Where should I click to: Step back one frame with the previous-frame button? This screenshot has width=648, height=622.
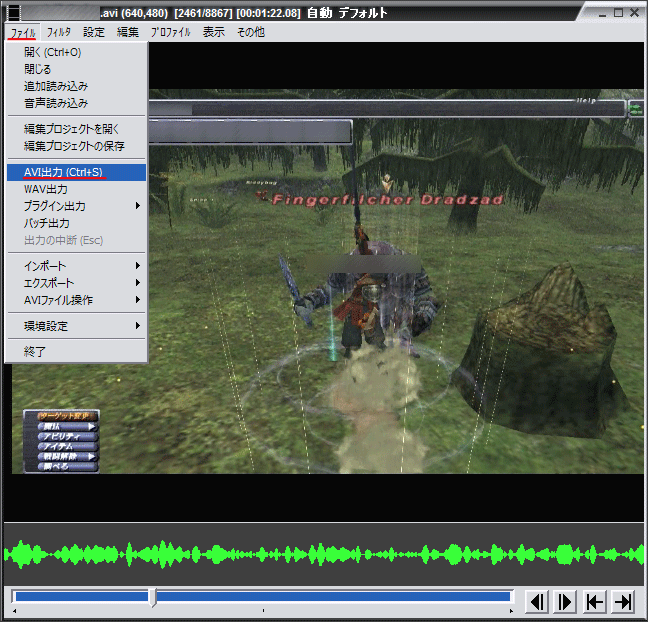pyautogui.click(x=537, y=602)
